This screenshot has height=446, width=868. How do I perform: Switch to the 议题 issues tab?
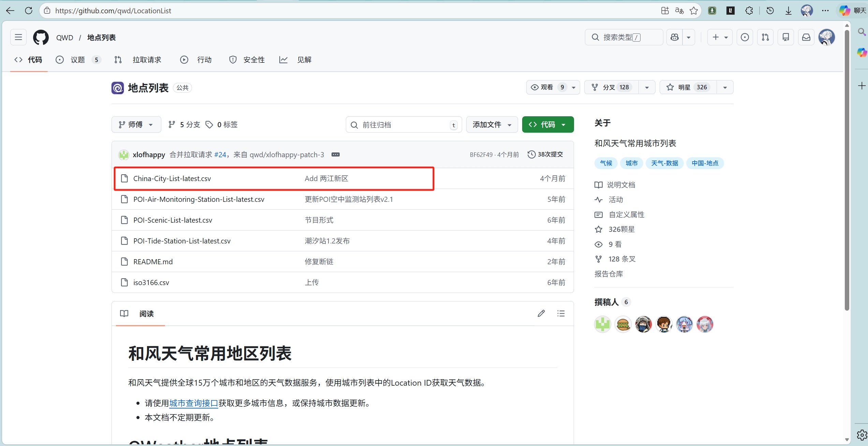pyautogui.click(x=77, y=60)
